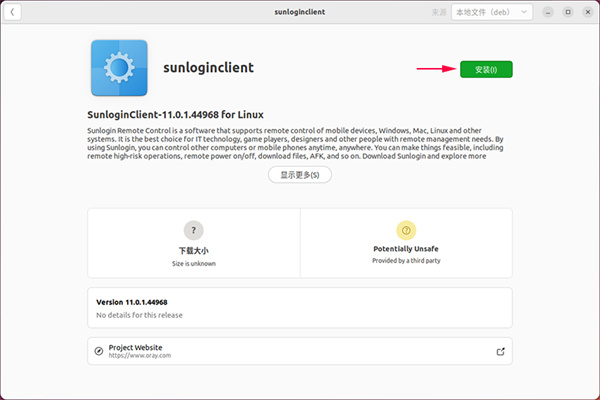Click the question mark download size icon
The height and width of the screenshot is (400, 600).
(x=194, y=230)
